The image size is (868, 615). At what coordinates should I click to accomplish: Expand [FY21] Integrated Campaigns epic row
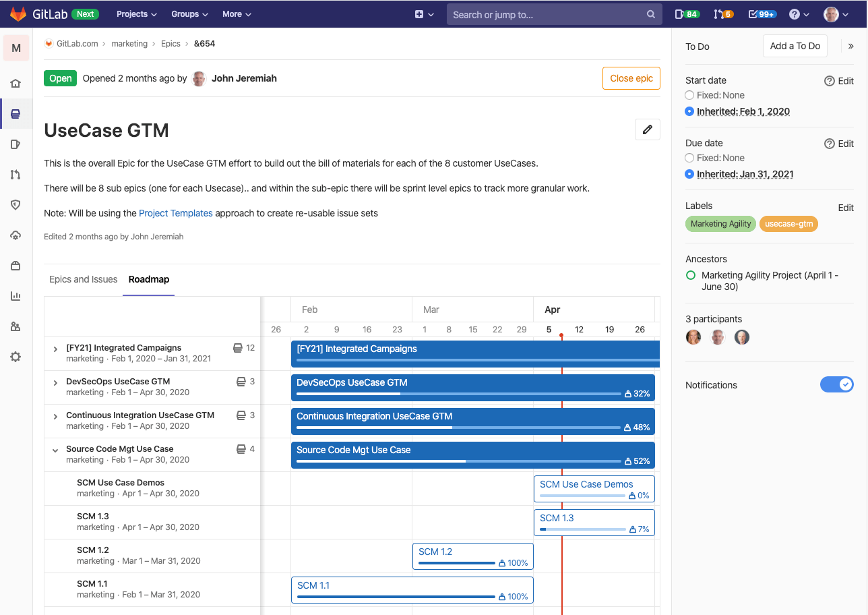pyautogui.click(x=55, y=349)
